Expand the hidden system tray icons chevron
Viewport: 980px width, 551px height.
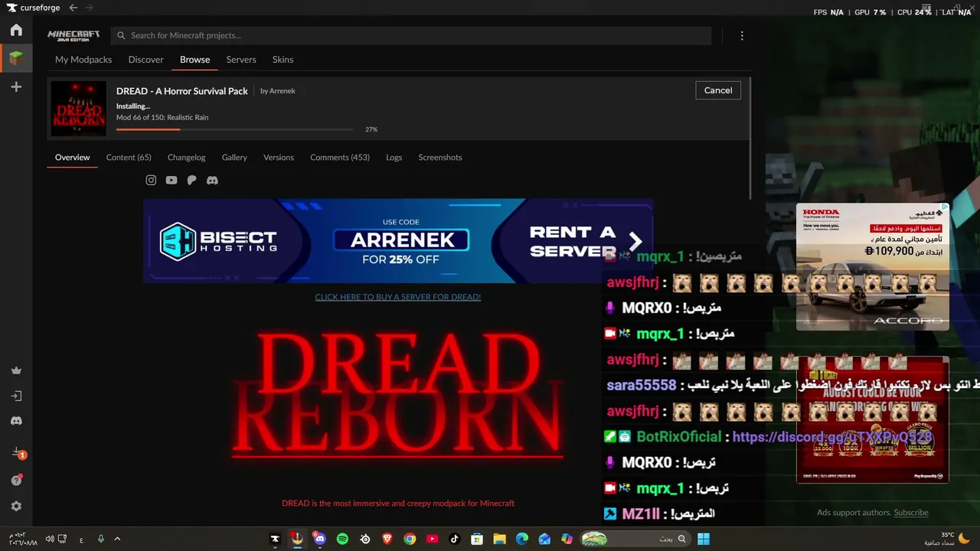(x=117, y=539)
